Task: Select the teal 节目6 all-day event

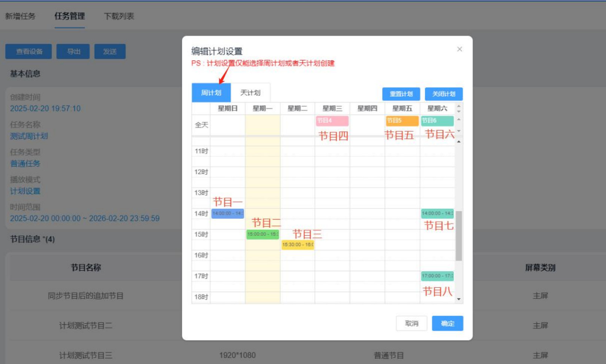Action: [437, 120]
